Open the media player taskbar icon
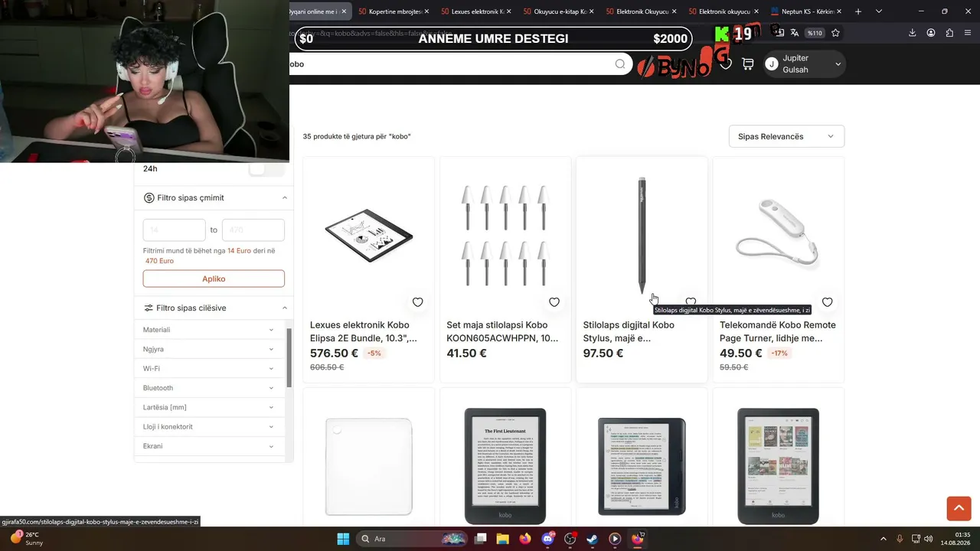980x551 pixels. click(x=615, y=539)
